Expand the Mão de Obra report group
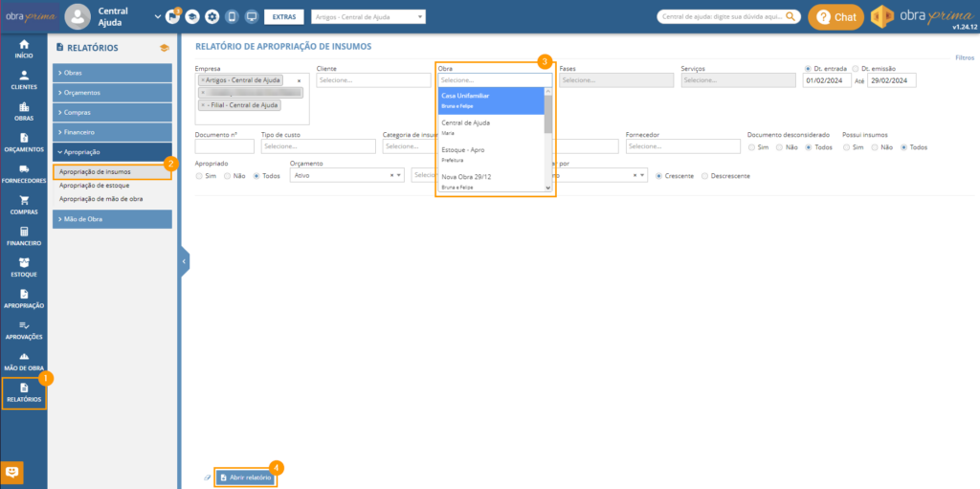 [112, 219]
